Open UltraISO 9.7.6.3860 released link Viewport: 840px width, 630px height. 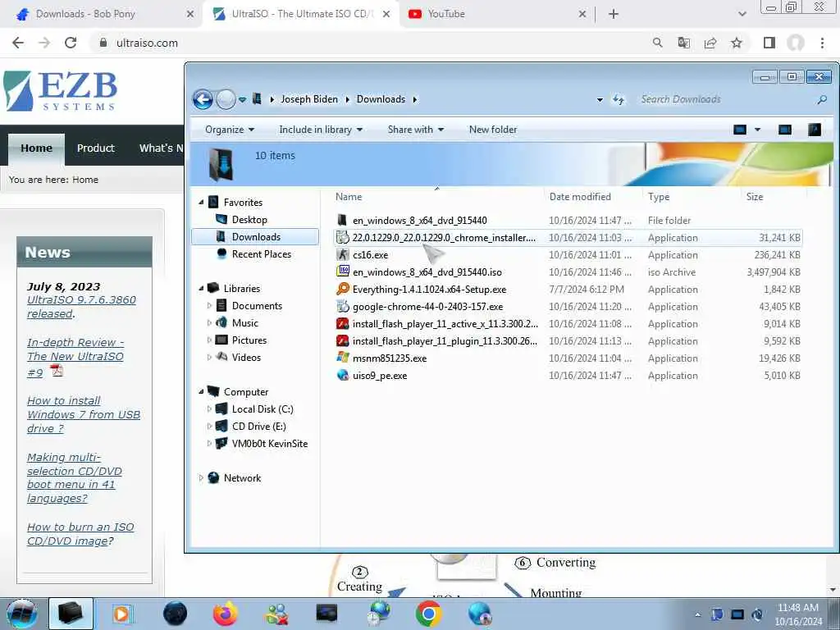(81, 307)
